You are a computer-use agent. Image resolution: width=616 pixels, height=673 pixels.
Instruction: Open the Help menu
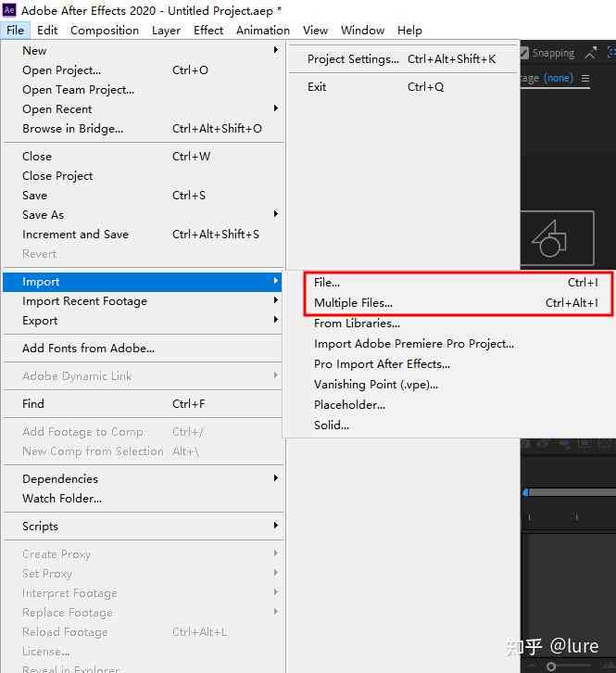coord(409,31)
